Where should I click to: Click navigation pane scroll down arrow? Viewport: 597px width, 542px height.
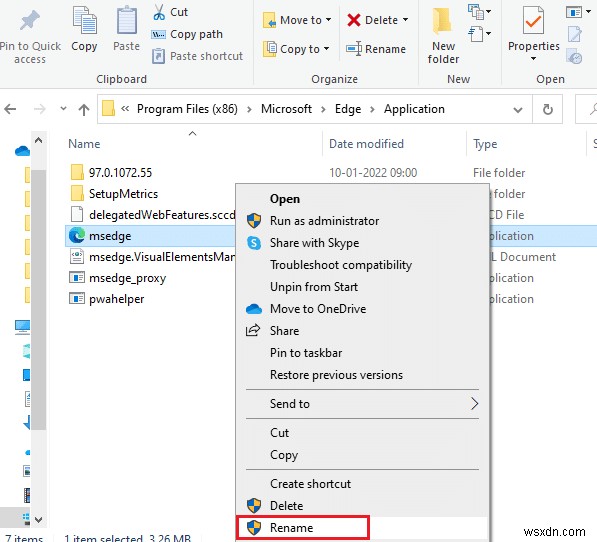tap(38, 520)
